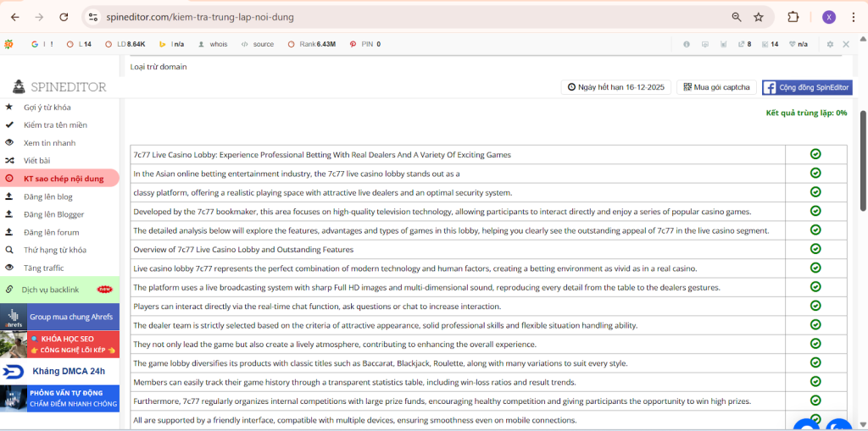Screen dimensions: 868x431
Task: Select 'Kiểm tra tên miền' menu item
Action: (55, 125)
